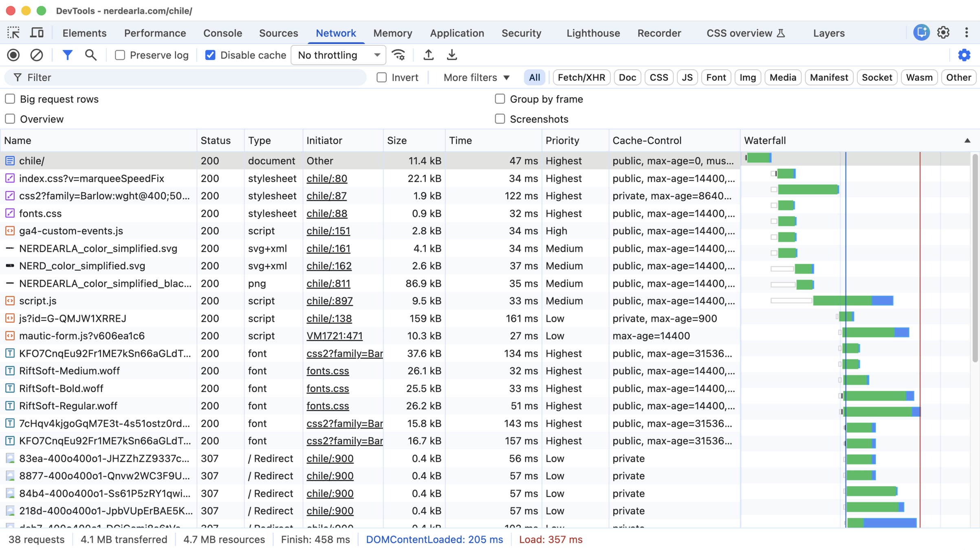This screenshot has height=550, width=980.
Task: Filter requests by Fetch/XHR
Action: coord(581,77)
